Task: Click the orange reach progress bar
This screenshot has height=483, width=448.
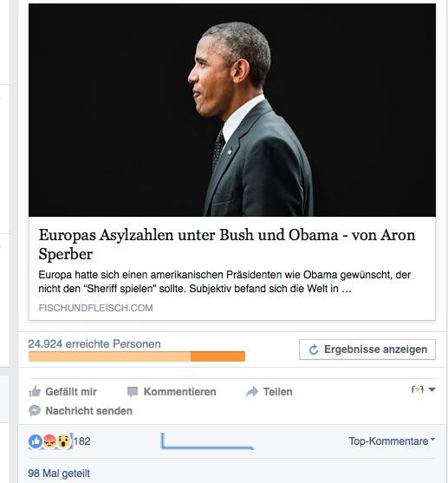Action: (x=137, y=356)
